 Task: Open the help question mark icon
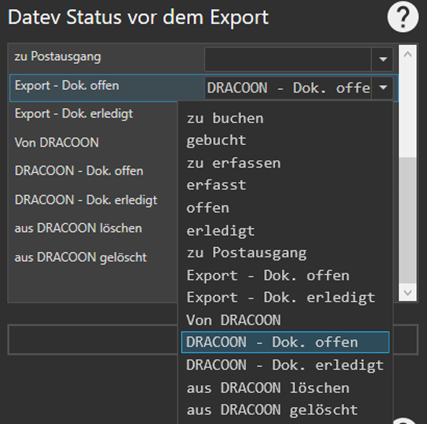point(403,17)
